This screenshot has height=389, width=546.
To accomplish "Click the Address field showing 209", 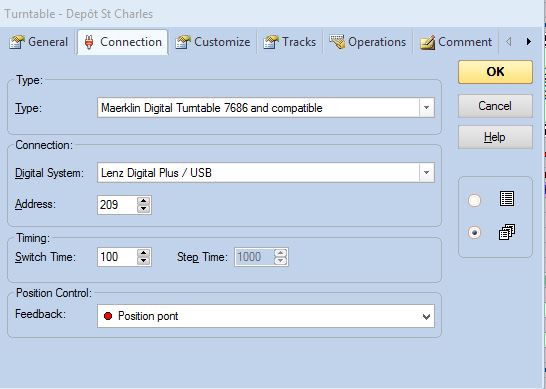I will coord(117,205).
